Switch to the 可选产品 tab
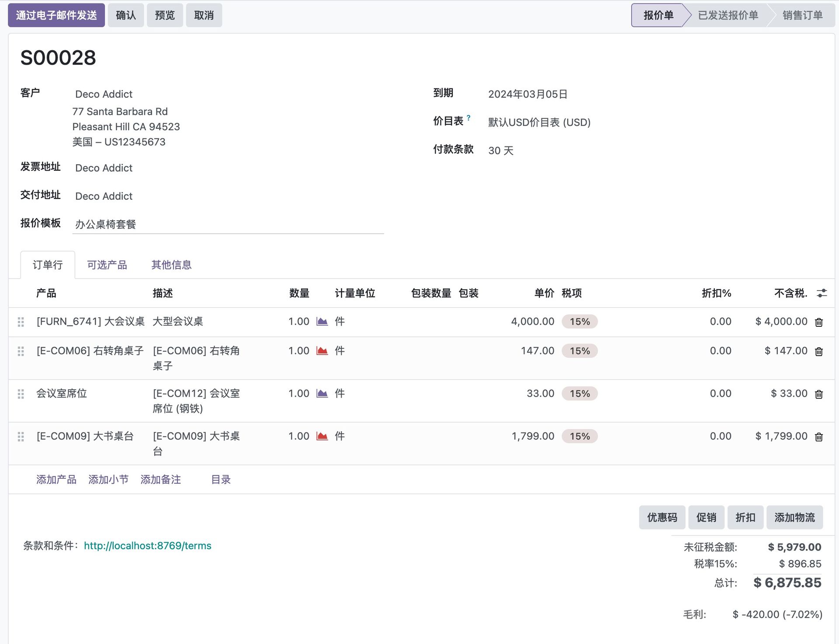 click(107, 265)
